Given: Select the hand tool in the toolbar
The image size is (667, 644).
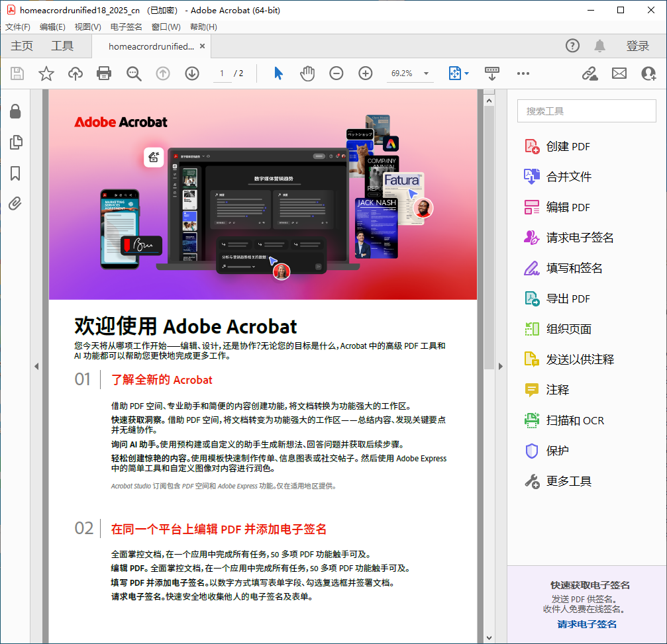Looking at the screenshot, I should click(x=307, y=73).
